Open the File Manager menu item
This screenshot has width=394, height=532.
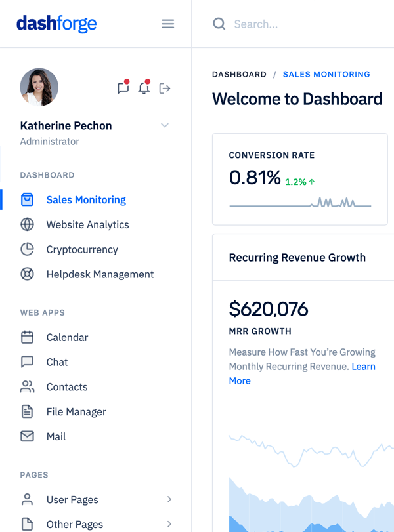pos(76,412)
